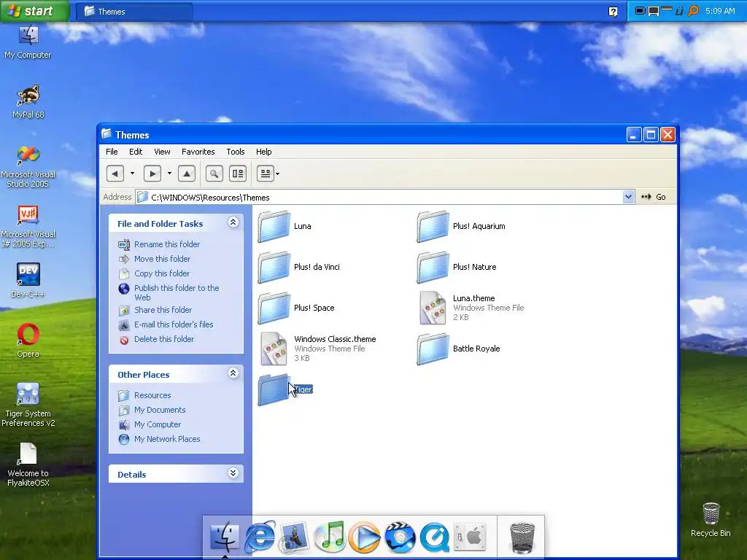Click the help question mark tray icon

click(x=613, y=12)
